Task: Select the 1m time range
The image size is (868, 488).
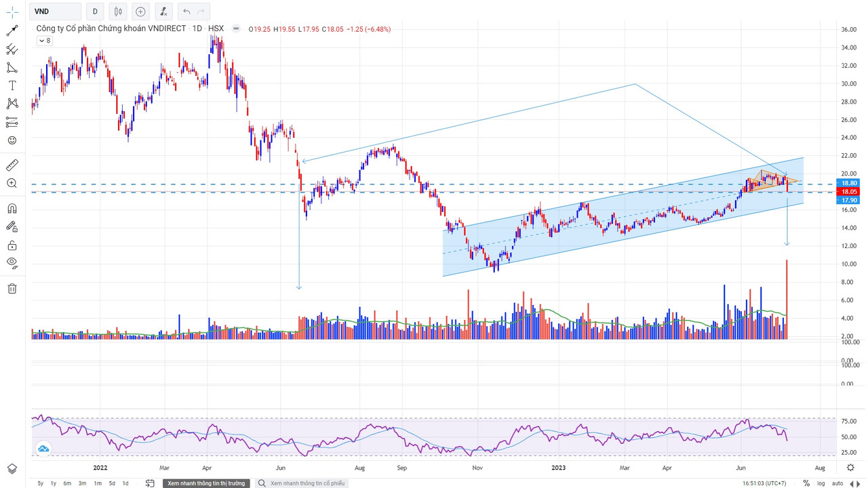Action: click(x=97, y=483)
